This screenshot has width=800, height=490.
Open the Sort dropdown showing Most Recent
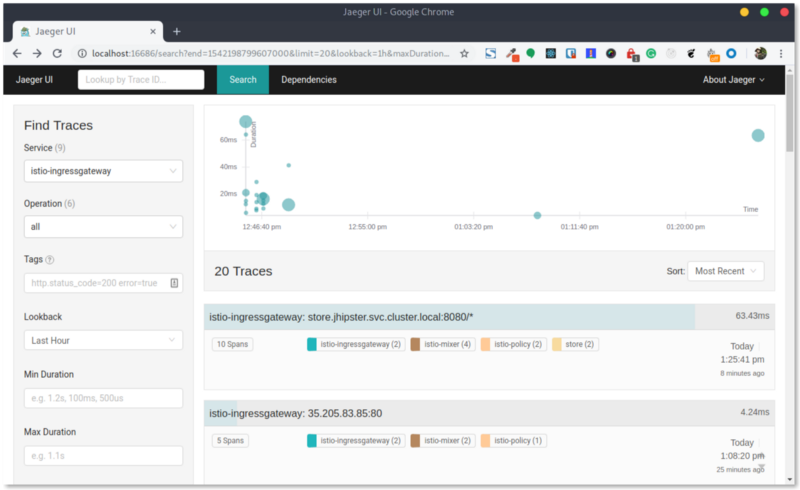point(726,271)
